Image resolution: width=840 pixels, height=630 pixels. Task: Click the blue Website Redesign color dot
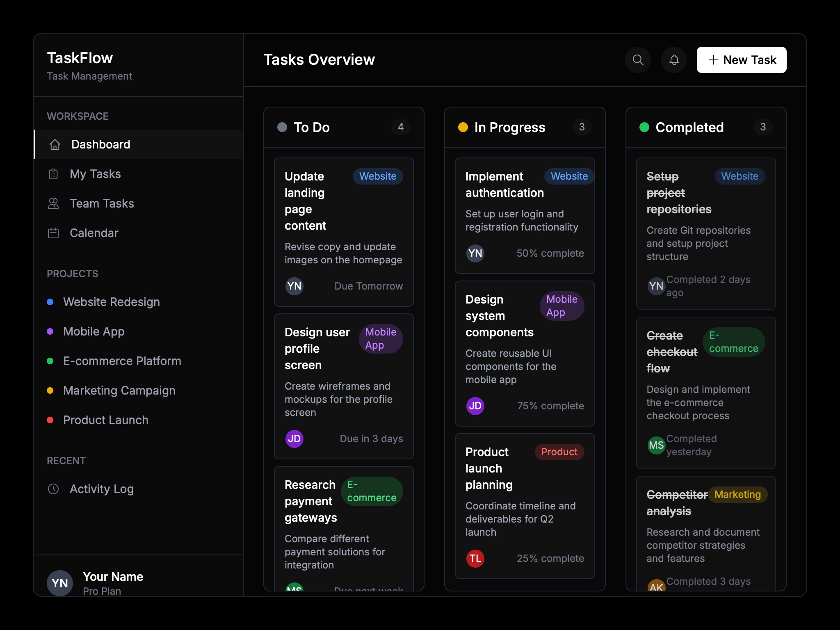(50, 302)
